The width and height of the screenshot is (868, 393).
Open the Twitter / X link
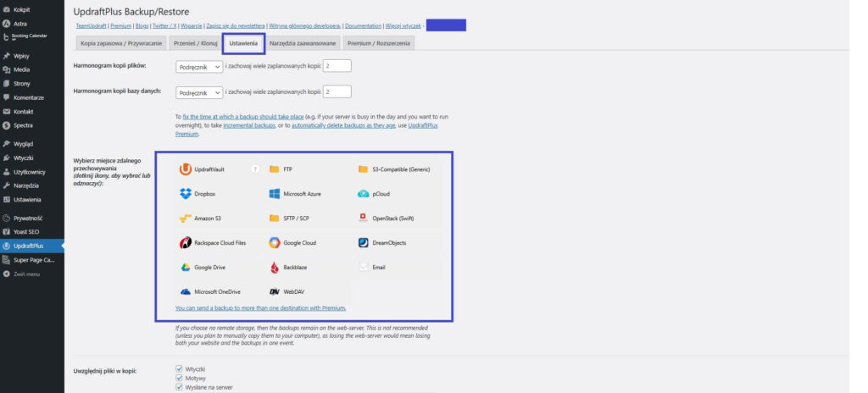pyautogui.click(x=164, y=26)
